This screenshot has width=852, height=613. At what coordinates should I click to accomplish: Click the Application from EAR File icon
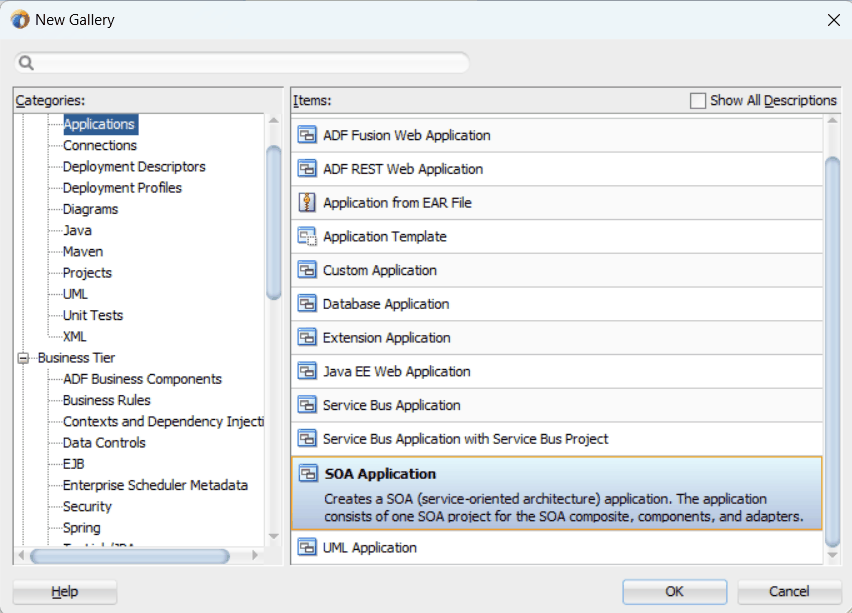[x=307, y=202]
